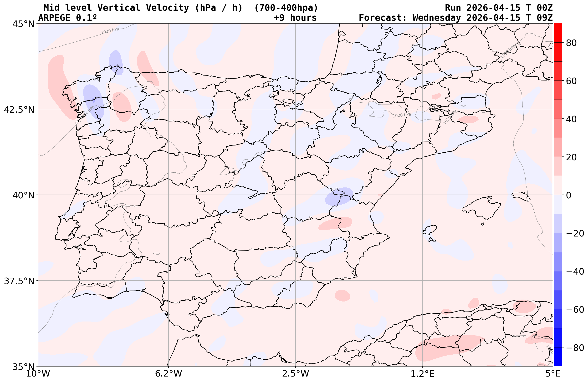The image size is (588, 382).
Task: Click the colorbar tick label 0
Action: (x=568, y=195)
